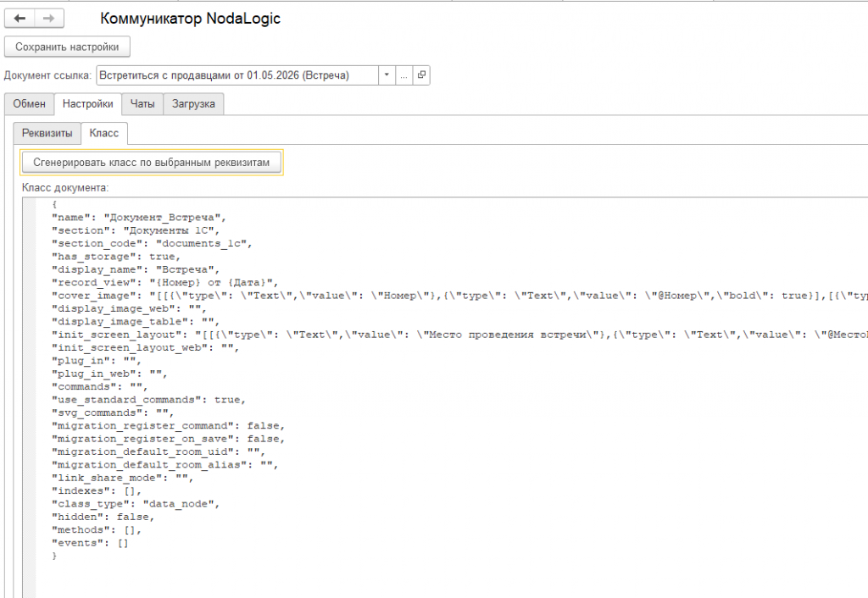
Task: Select the Настройки tab
Action: point(88,104)
